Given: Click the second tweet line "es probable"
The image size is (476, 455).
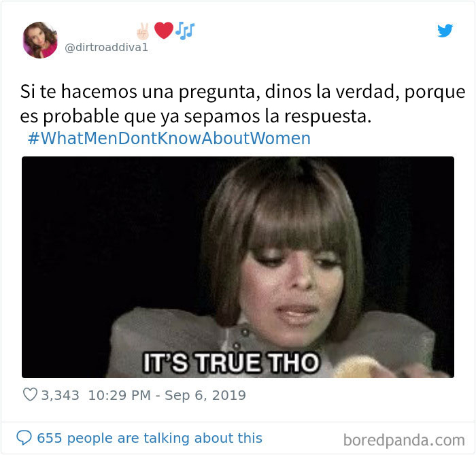Looking at the screenshot, I should click(196, 116).
